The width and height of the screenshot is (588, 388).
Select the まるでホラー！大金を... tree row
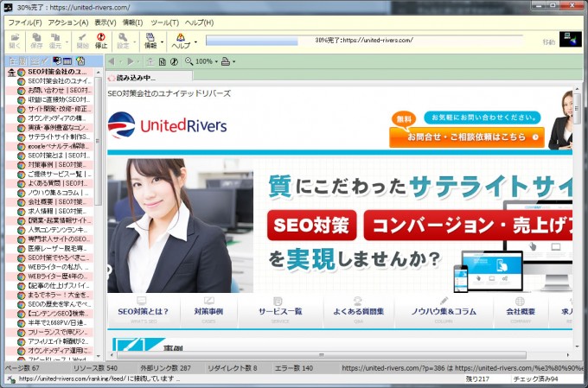pyautogui.click(x=59, y=295)
